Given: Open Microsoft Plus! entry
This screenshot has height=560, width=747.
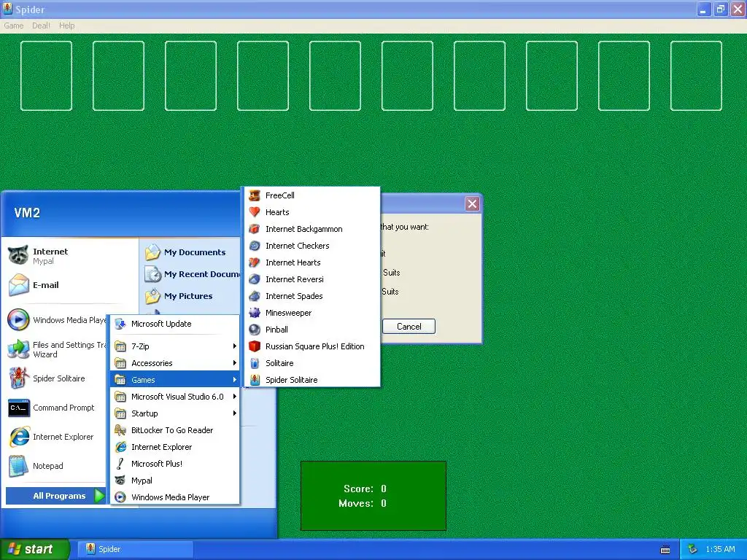Looking at the screenshot, I should [x=175, y=463].
